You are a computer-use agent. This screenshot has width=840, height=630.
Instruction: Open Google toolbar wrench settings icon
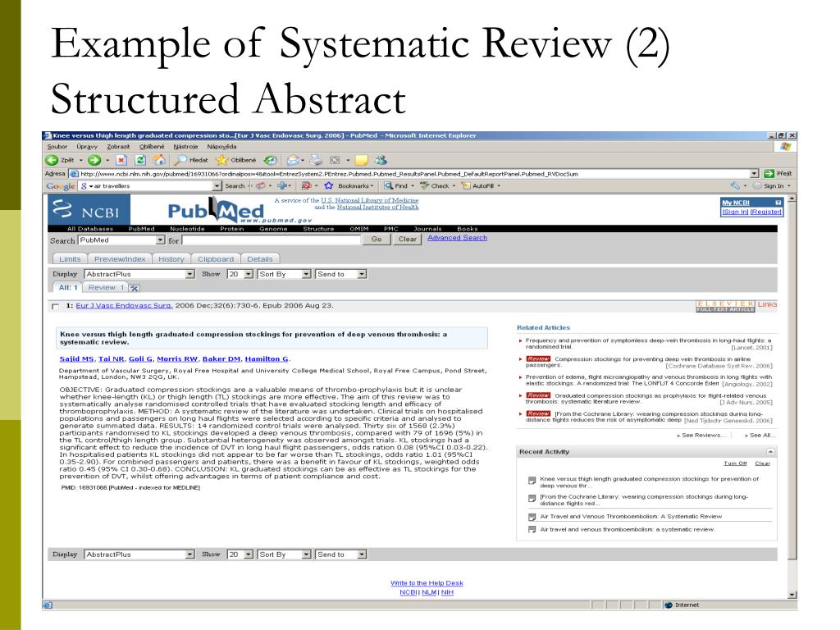tap(735, 185)
